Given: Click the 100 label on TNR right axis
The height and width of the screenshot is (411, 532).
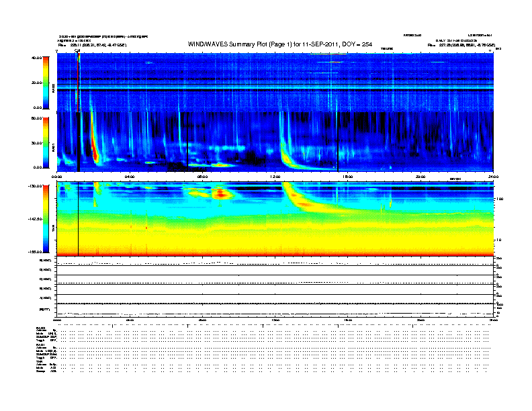Looking at the screenshot, I should 500,199.
